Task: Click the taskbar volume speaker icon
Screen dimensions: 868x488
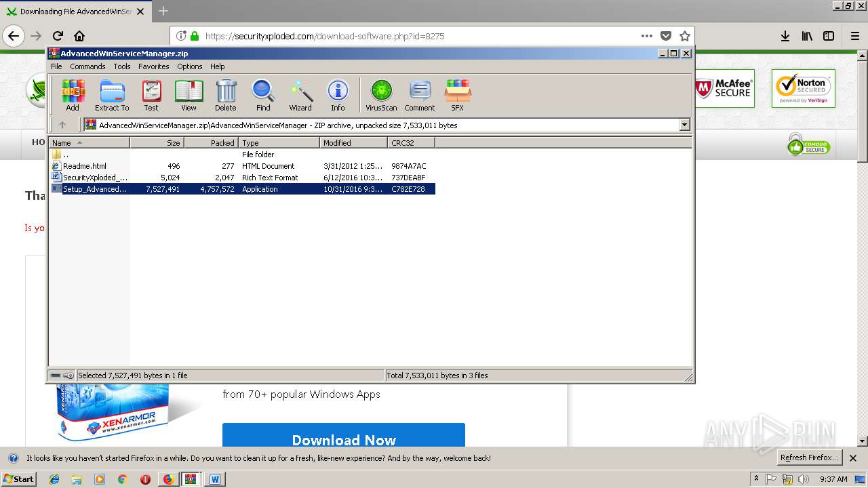Action: click(803, 479)
